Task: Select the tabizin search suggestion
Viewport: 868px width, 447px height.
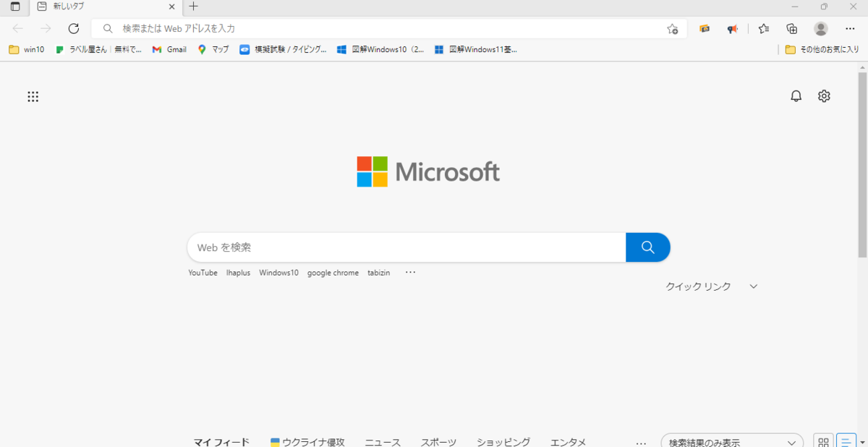Action: point(378,273)
